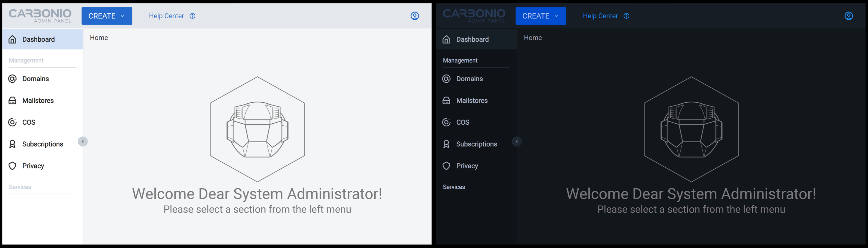The image size is (868, 248).
Task: Click the Privacy shield icon in light sidebar
Action: pos(13,166)
